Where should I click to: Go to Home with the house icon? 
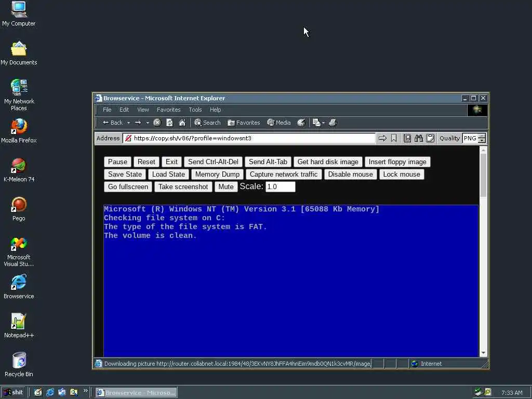tap(182, 123)
